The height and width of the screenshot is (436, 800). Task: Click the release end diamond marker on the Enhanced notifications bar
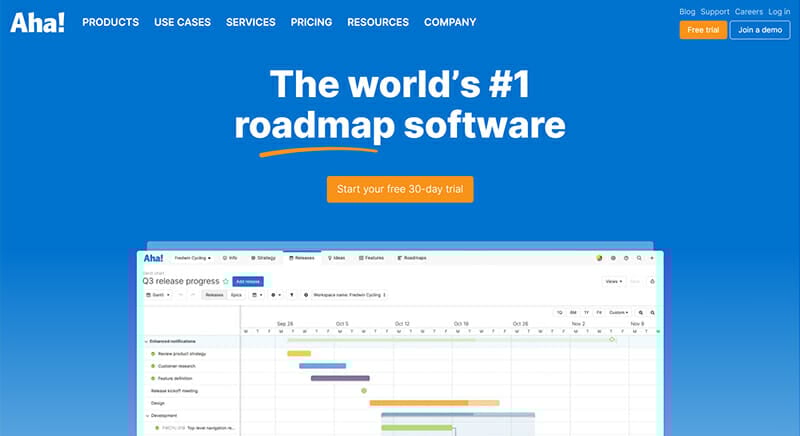tap(612, 339)
